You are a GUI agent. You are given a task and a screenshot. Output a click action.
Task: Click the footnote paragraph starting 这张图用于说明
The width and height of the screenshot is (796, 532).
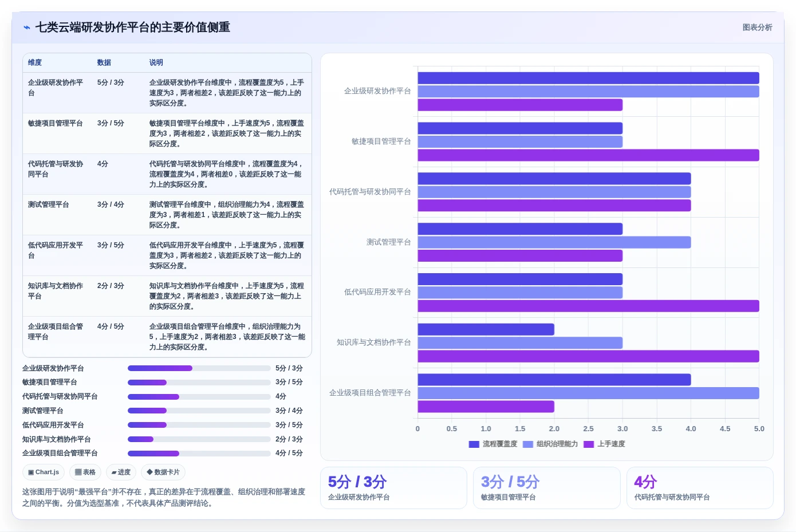point(164,498)
